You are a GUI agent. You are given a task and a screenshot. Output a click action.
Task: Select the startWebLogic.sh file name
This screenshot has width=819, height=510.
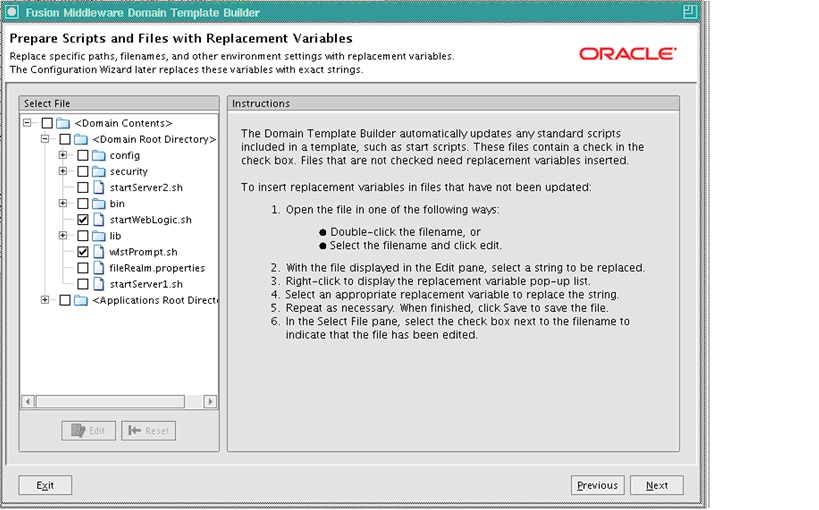(150, 220)
